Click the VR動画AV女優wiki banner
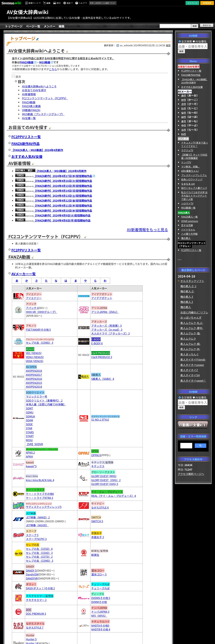Viewport: 215px width, 644px height. click(193, 425)
